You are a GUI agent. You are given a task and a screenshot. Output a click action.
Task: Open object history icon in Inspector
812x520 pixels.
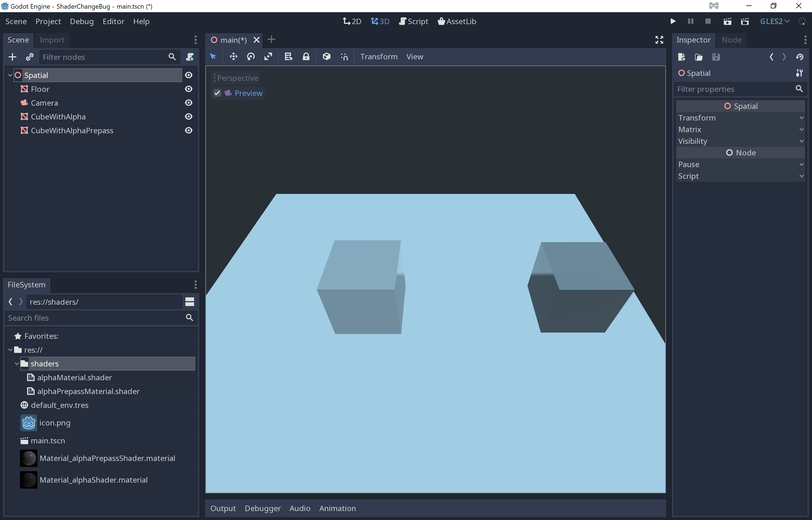pos(799,57)
